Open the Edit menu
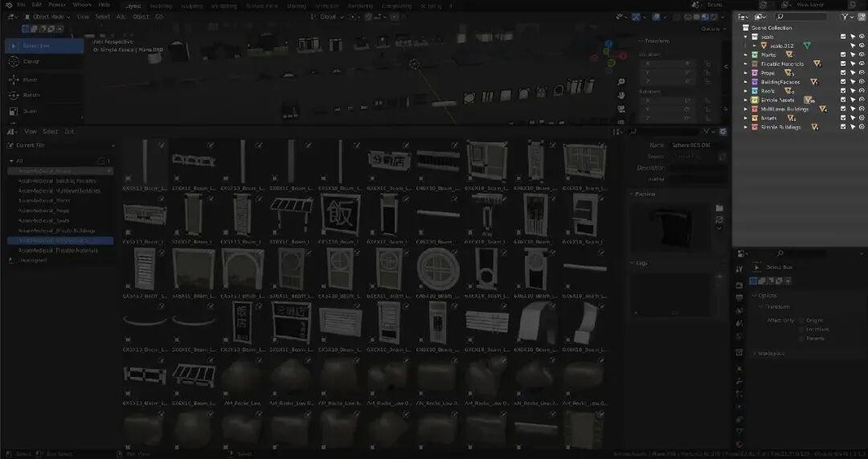The image size is (868, 459). [36, 5]
